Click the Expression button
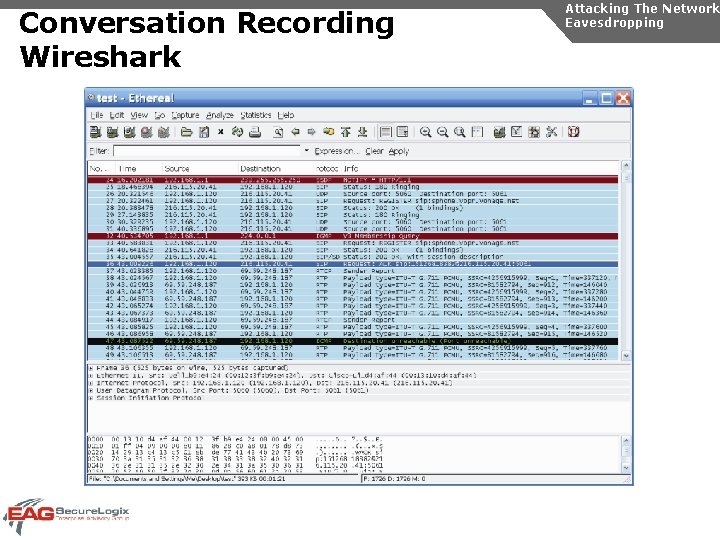The height and width of the screenshot is (540, 720). pyautogui.click(x=336, y=151)
